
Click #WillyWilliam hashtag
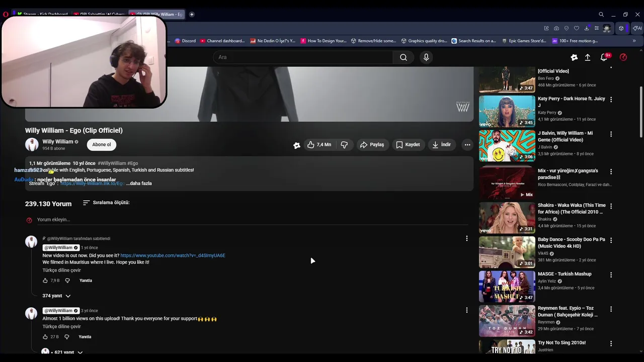[x=112, y=163]
